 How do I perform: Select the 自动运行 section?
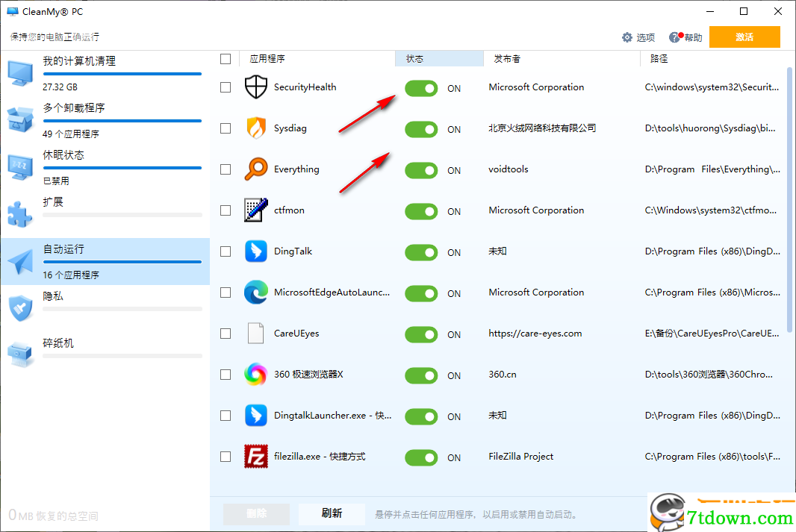point(105,261)
